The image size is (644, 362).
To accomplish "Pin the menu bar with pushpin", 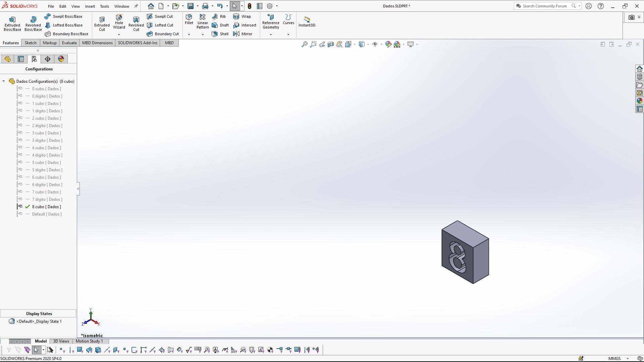I will [136, 6].
